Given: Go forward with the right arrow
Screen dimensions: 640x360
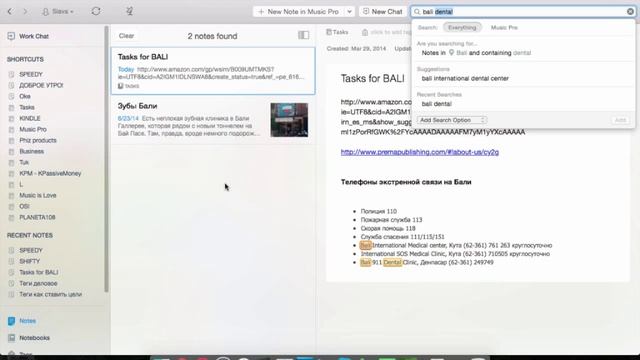Looking at the screenshot, I should pos(25,11).
